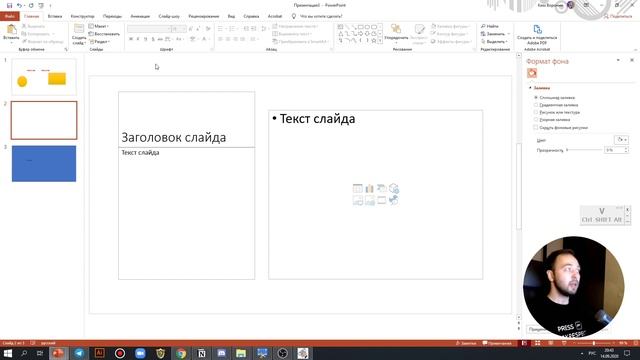Click the Прозрачность transparency slider
This screenshot has height=360, width=640.
point(584,150)
